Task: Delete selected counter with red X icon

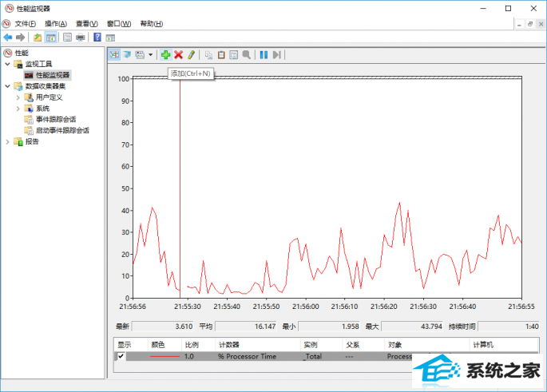Action: click(x=178, y=54)
